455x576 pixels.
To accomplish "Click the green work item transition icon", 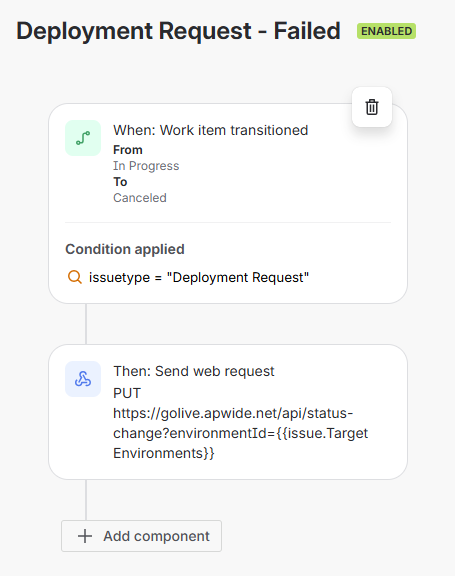I will tap(83, 138).
